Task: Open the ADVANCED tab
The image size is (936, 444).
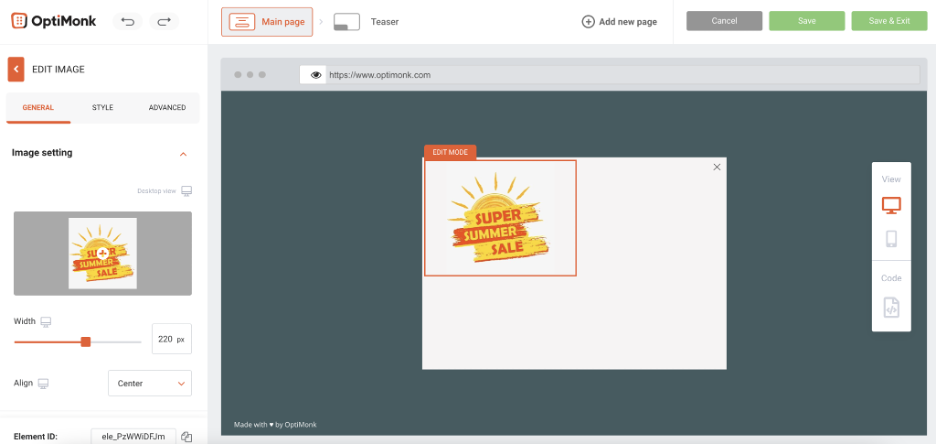Action: pos(167,108)
